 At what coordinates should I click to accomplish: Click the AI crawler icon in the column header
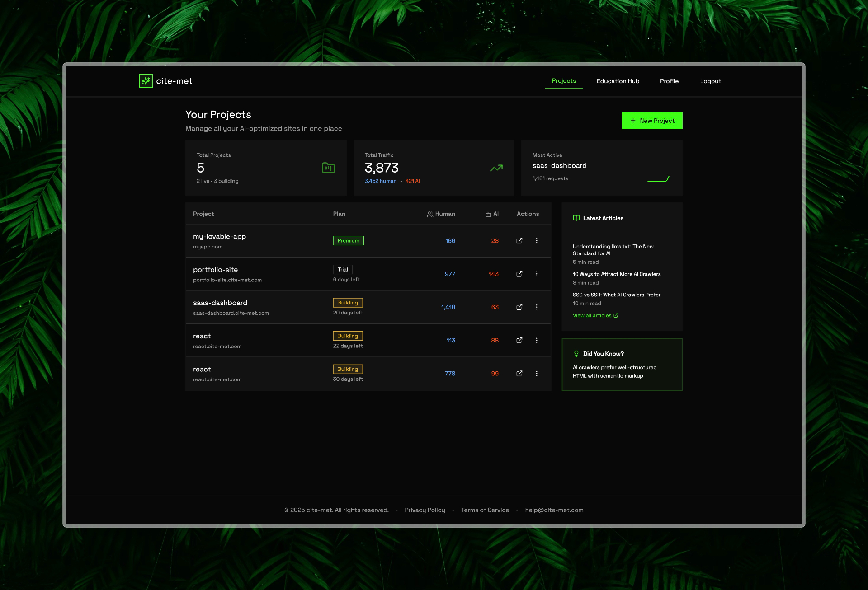click(488, 214)
